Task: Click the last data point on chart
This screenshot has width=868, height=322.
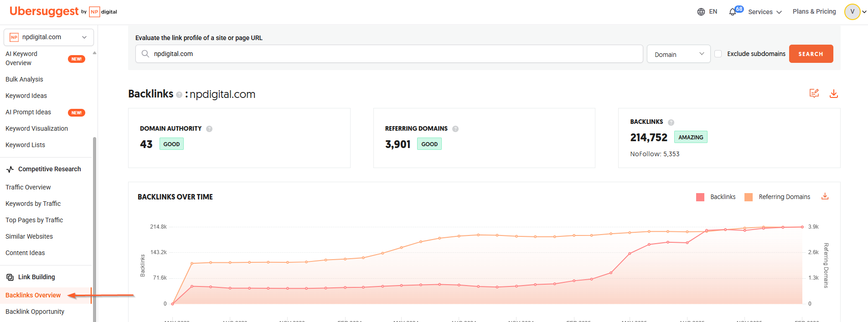Action: [802, 227]
